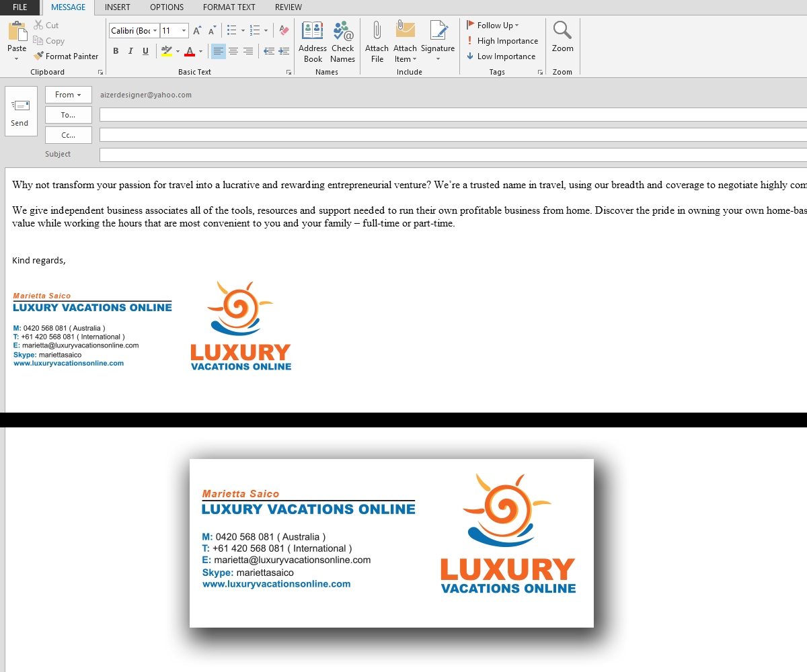Switch to the REVIEW tab
Image resolution: width=807 pixels, height=672 pixels.
[289, 7]
